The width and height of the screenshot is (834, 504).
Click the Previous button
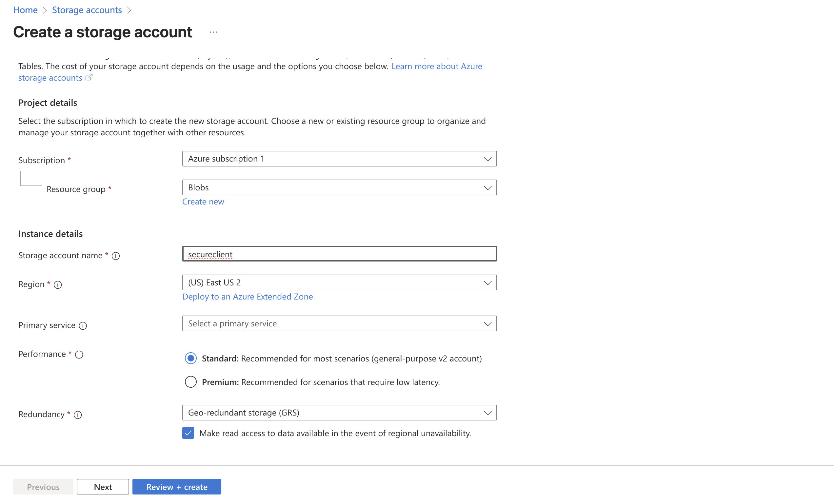click(x=43, y=486)
